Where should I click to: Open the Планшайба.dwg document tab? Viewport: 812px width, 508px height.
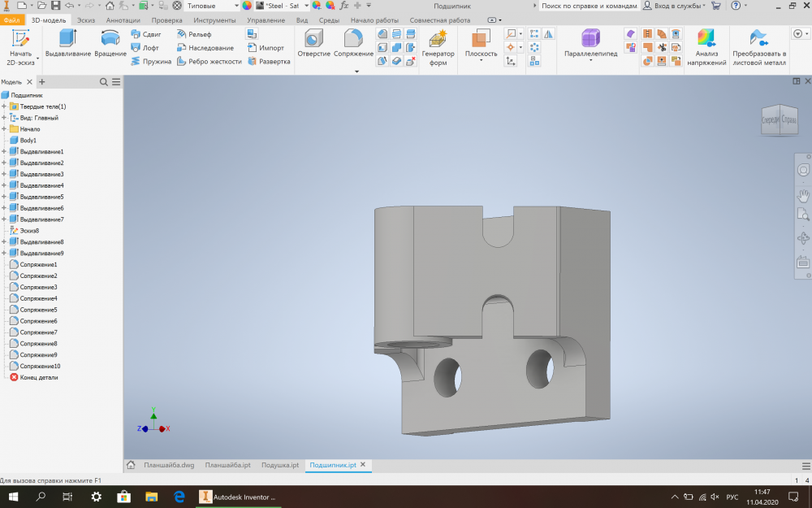coord(168,466)
